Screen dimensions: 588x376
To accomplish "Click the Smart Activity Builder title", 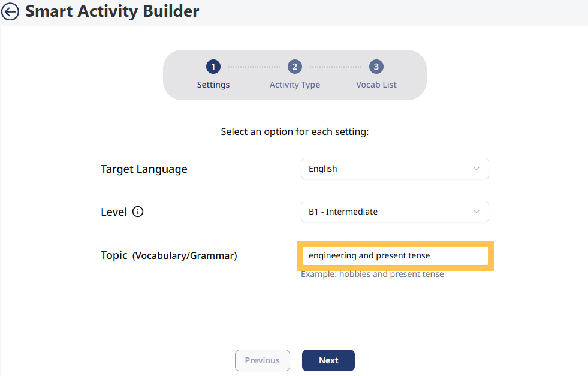I will tap(112, 11).
